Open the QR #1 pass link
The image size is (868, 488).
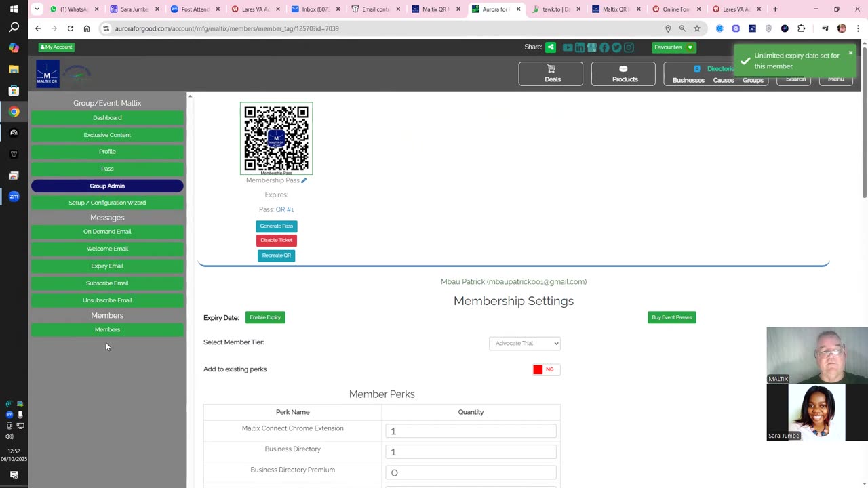(x=285, y=210)
